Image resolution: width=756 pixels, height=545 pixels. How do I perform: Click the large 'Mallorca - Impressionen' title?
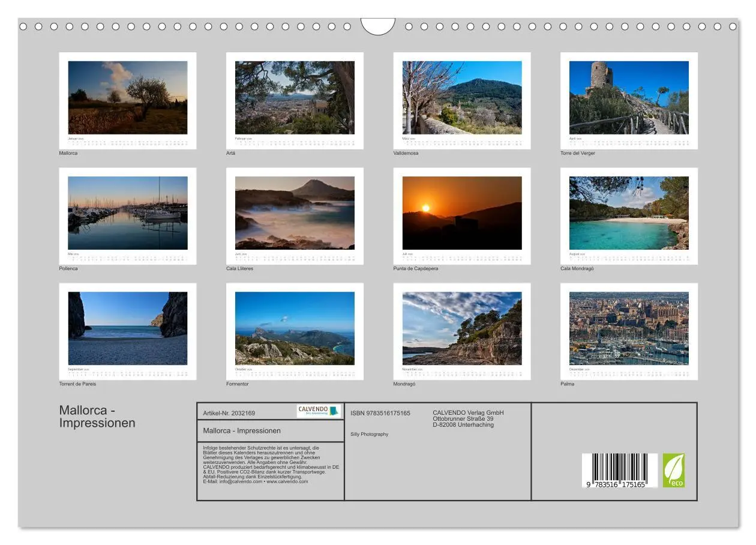point(97,417)
